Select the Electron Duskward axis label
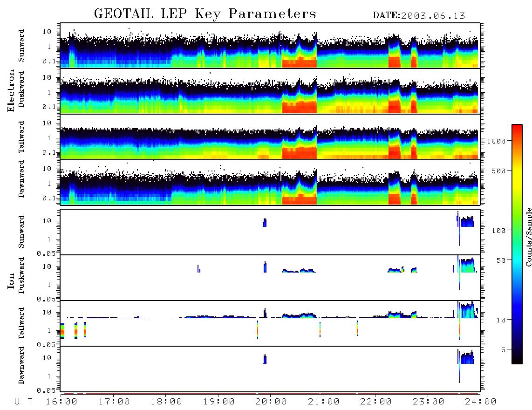 [21, 89]
